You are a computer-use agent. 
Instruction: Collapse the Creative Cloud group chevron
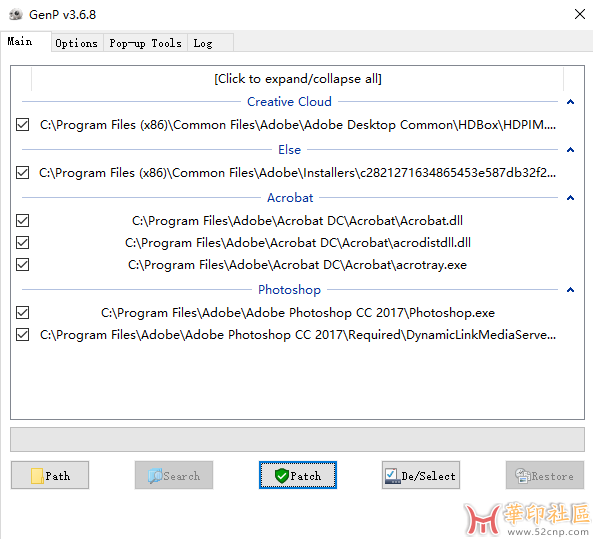pos(570,102)
